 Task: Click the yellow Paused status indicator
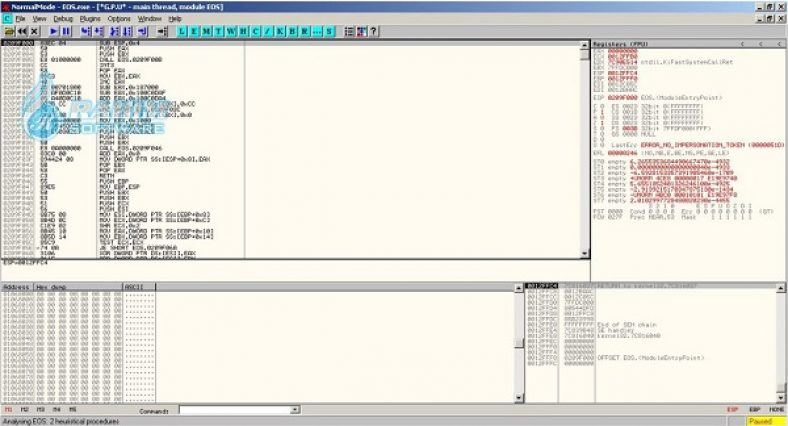pos(765,421)
